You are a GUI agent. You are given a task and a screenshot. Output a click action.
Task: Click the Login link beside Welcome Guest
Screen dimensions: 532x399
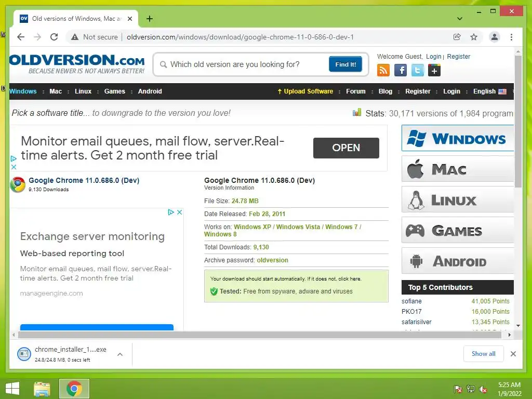coord(434,56)
